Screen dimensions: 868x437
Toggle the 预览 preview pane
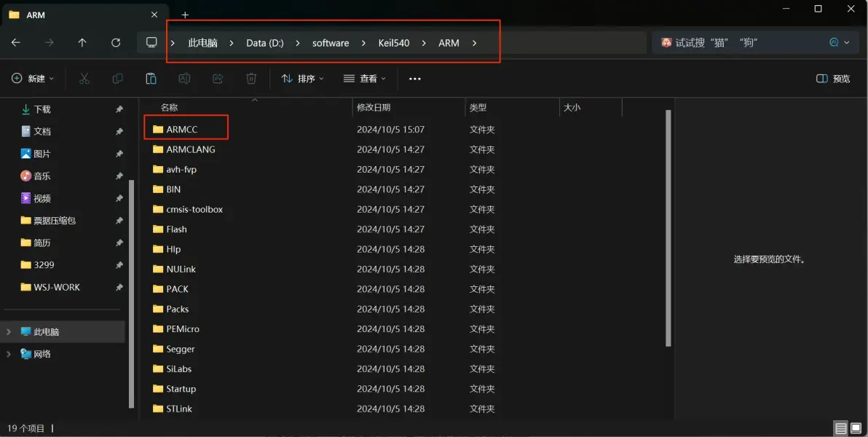833,79
